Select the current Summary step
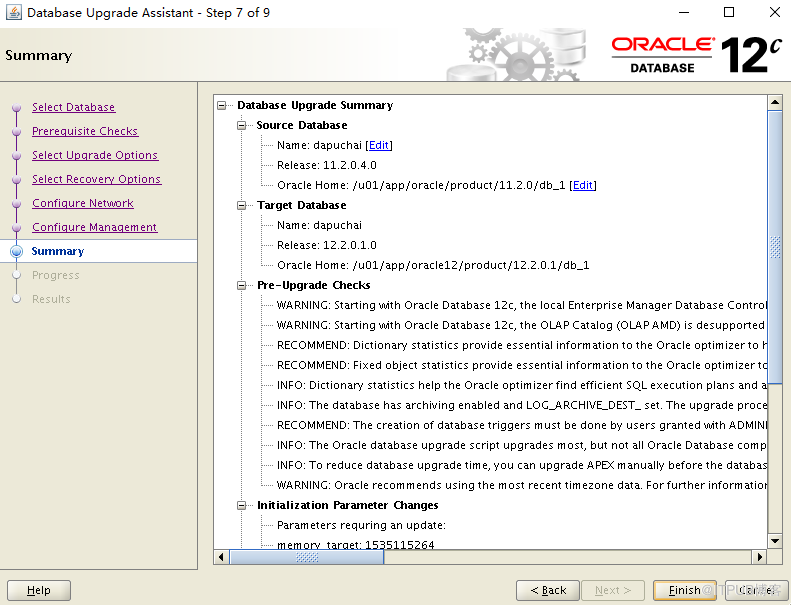Viewport: 791px width, 605px height. [x=58, y=251]
